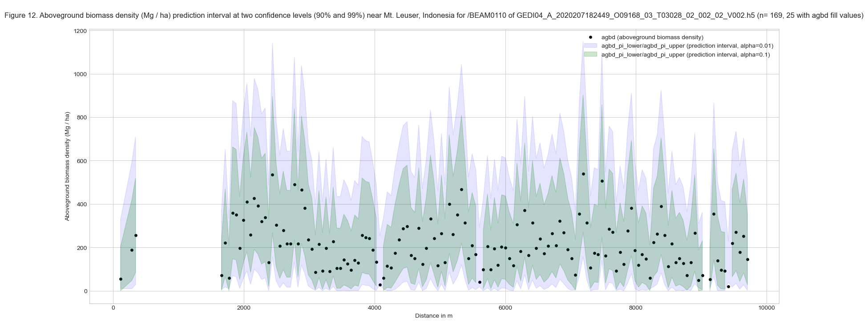Click the y-axis tick label 0

point(85,291)
